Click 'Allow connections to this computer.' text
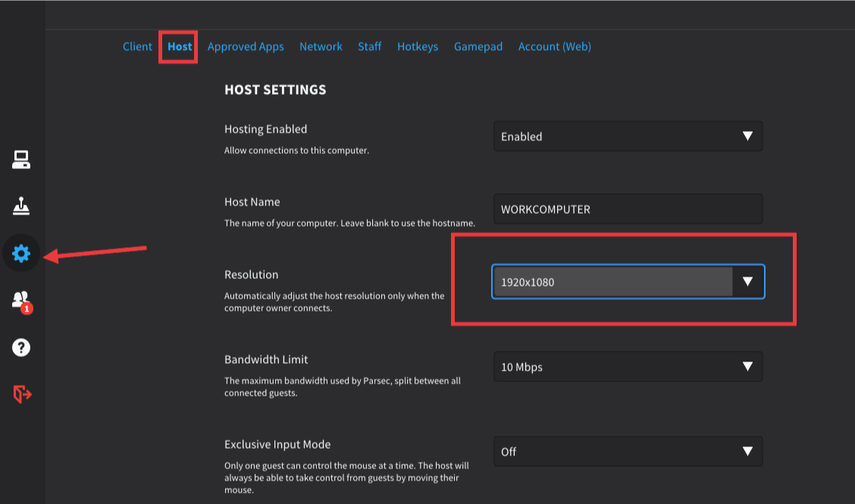 [296, 151]
